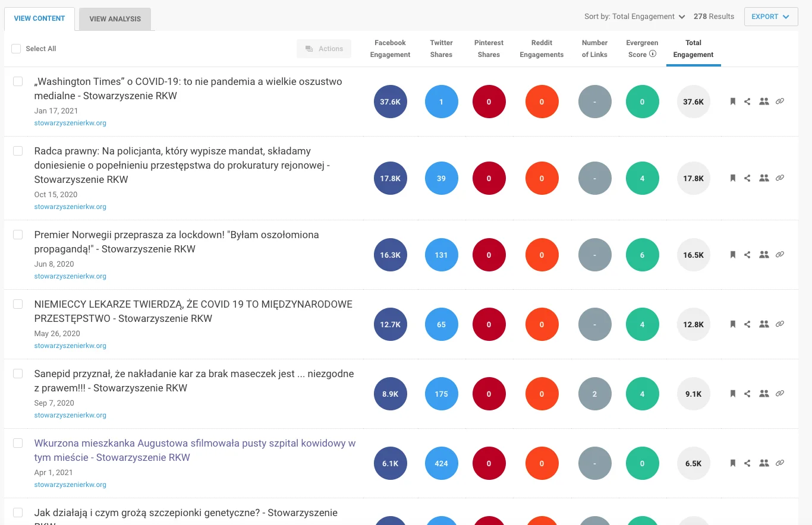This screenshot has height=525, width=812.
Task: Click Evergreen score 6 circle
Action: click(642, 255)
